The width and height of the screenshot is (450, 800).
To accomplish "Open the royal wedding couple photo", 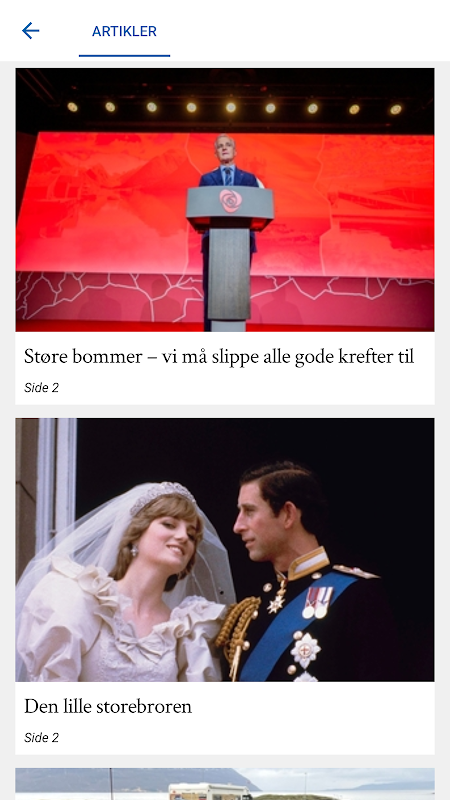I will point(225,549).
